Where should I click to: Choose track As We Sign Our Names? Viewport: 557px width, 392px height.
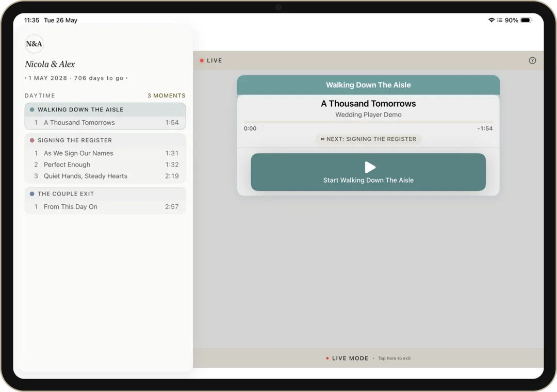(x=105, y=153)
